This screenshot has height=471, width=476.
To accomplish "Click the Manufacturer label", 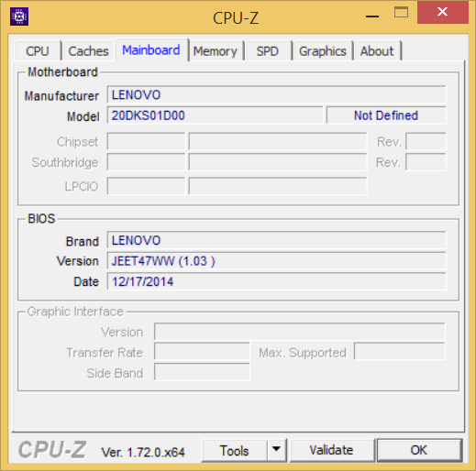I will [x=61, y=96].
